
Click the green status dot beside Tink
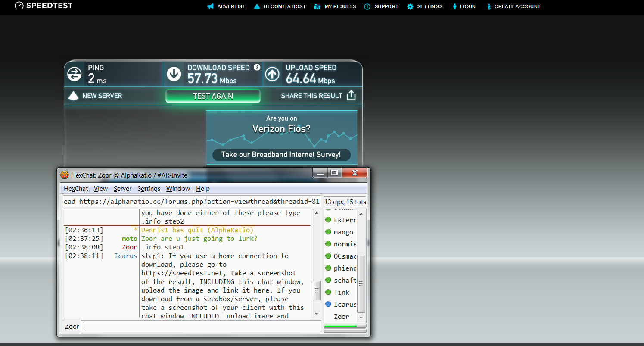point(328,292)
